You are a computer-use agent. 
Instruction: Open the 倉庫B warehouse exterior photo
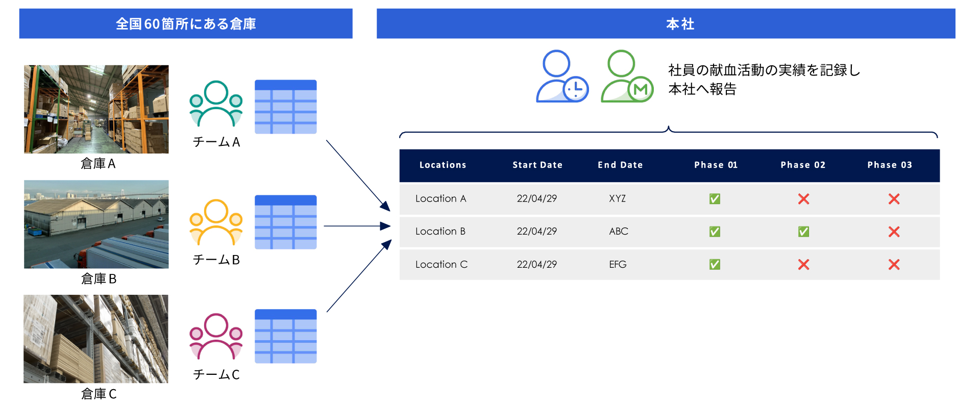pos(96,224)
